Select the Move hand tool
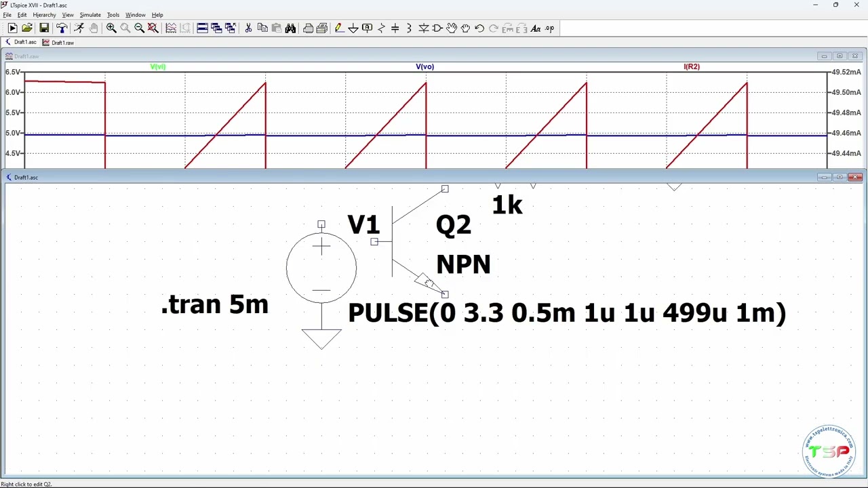The height and width of the screenshot is (488, 868). (452, 28)
